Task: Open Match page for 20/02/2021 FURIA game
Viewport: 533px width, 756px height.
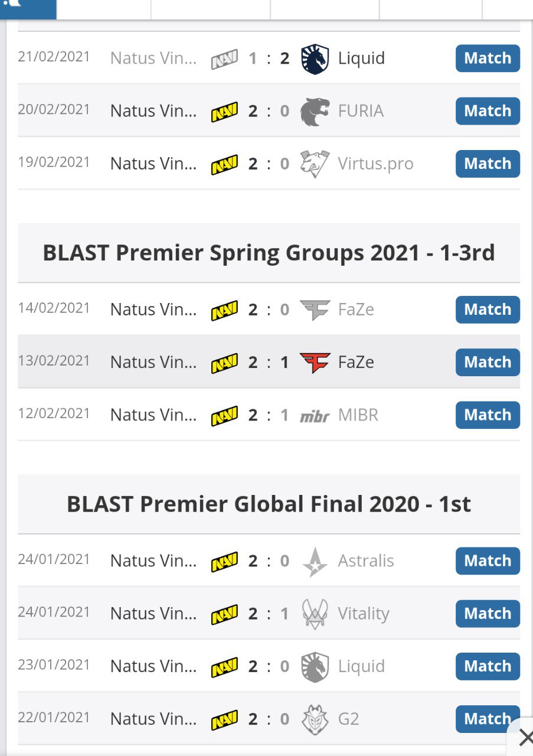Action: tap(488, 111)
